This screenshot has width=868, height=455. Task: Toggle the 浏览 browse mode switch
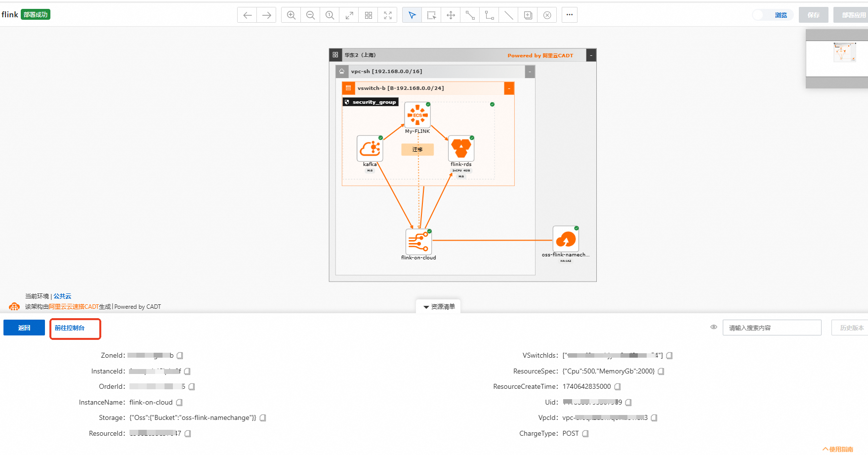tap(773, 15)
